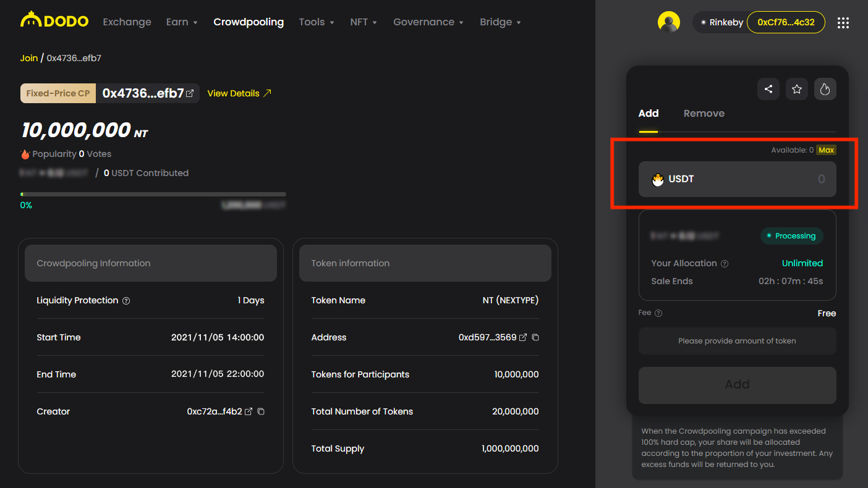Click the NT (NEXTYPE) token name

click(x=511, y=300)
